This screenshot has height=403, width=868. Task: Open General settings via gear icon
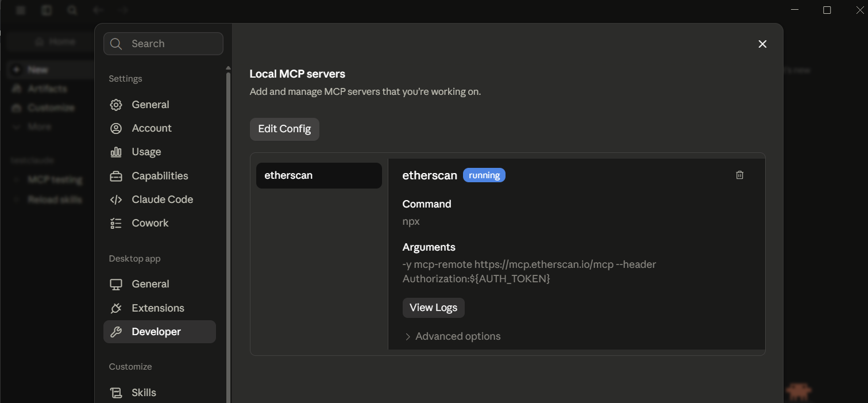[x=116, y=105]
